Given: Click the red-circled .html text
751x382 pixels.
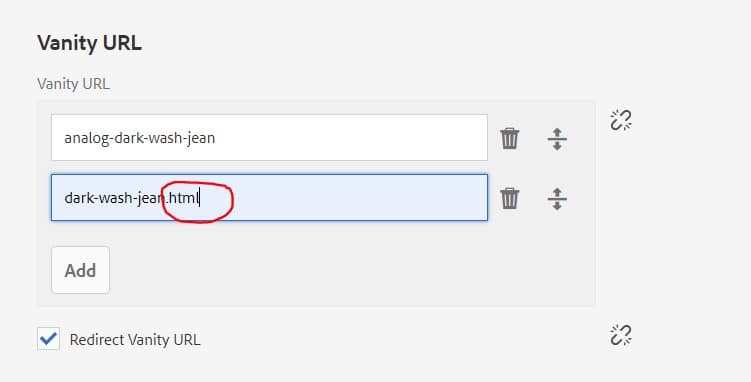Looking at the screenshot, I should click(x=183, y=198).
